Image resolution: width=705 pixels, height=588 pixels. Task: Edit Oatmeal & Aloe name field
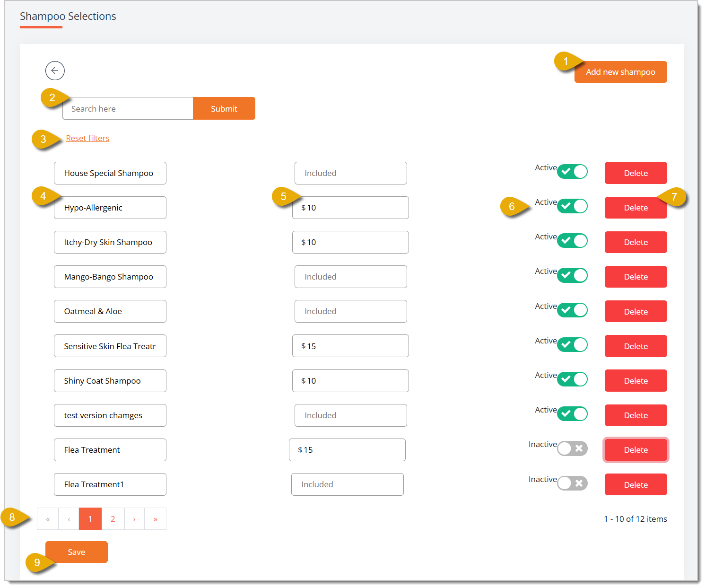point(110,311)
